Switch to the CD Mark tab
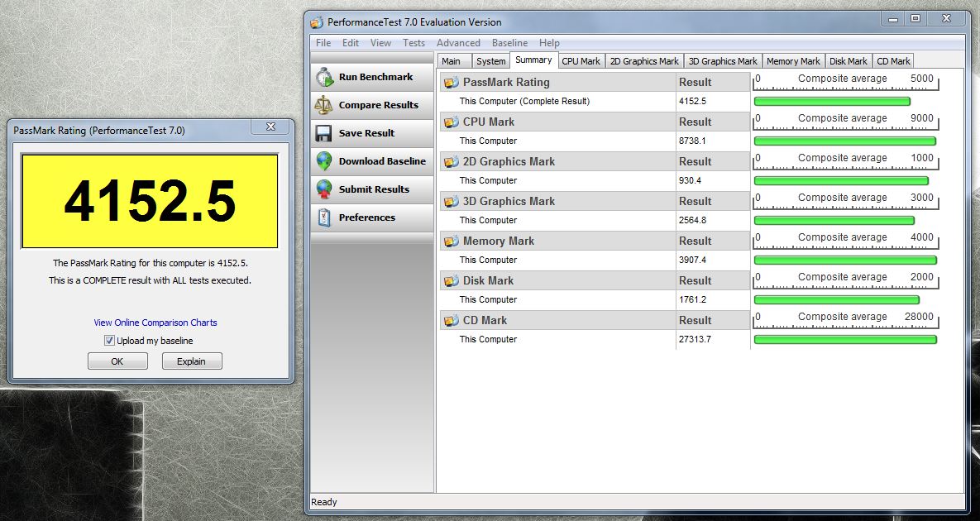The height and width of the screenshot is (521, 980). coord(893,61)
